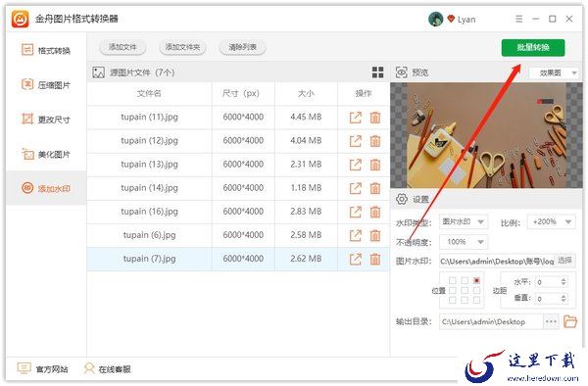Click the Lyan username
This screenshot has height=386, width=588.
click(x=466, y=20)
